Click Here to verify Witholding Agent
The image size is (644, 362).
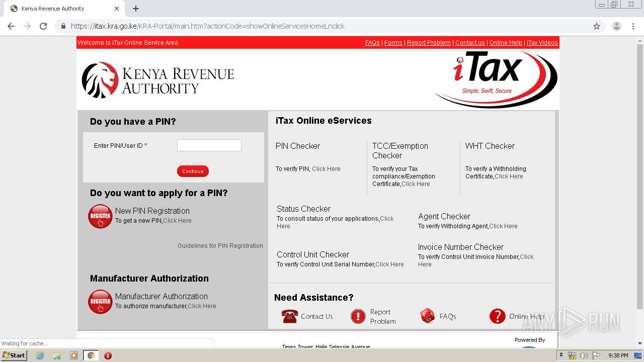pos(503,226)
